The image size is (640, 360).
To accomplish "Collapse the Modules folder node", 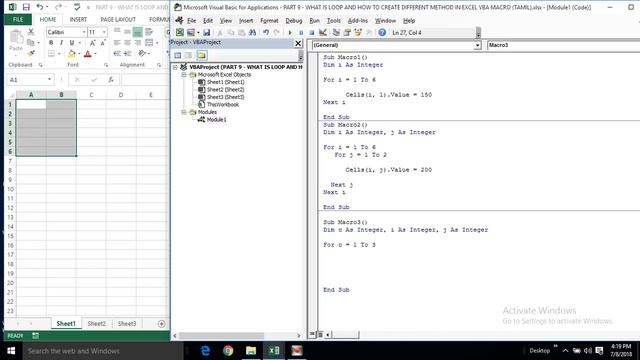I will 184,112.
